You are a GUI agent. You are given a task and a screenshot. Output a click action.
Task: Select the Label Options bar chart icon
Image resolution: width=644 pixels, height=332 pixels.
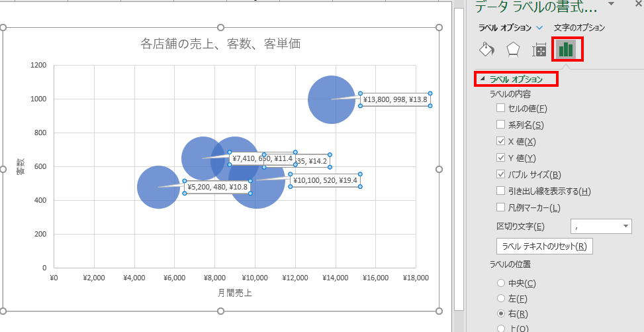565,49
